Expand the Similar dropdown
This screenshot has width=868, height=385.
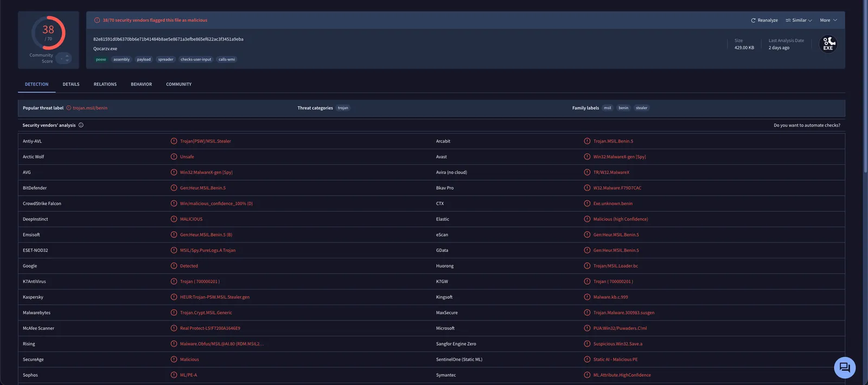point(799,20)
